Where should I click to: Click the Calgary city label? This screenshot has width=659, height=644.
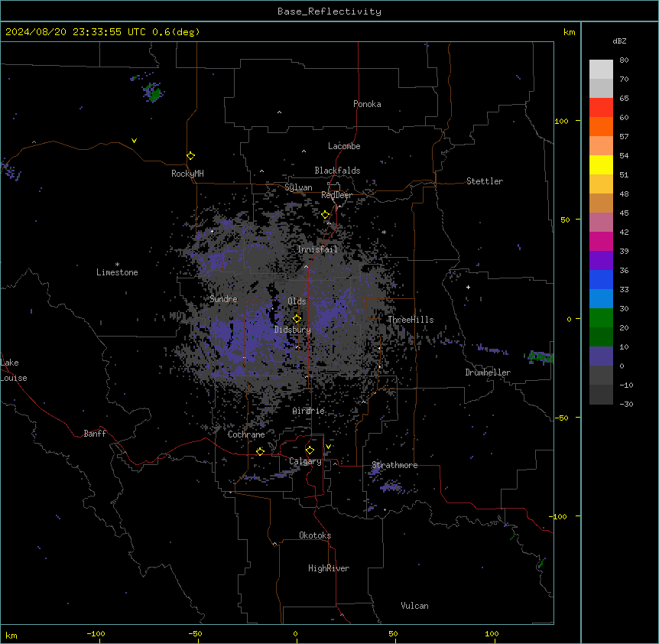point(306,461)
